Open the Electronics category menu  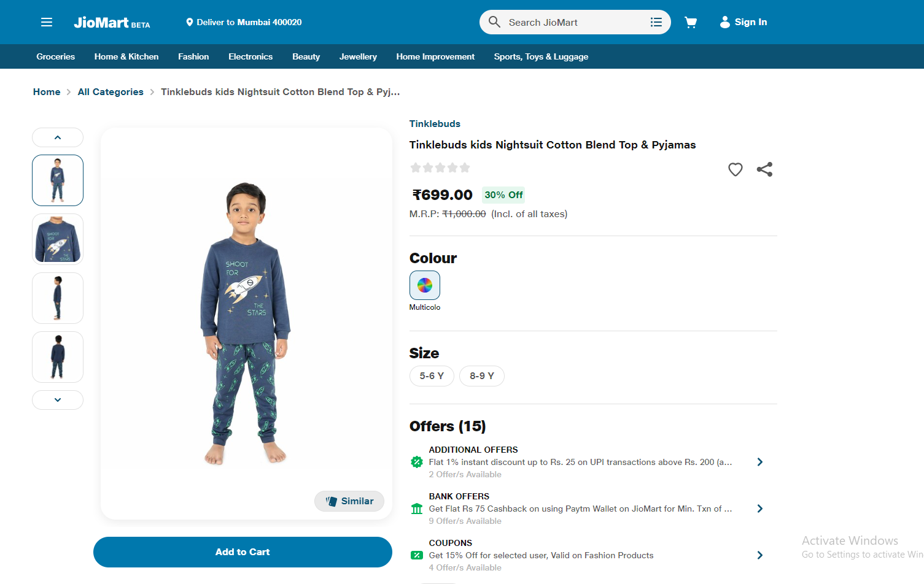[x=250, y=56]
